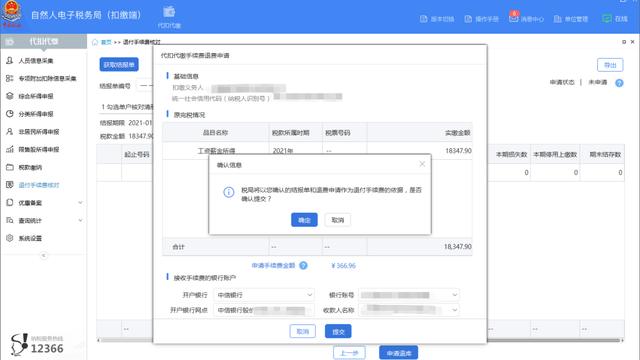Open 综合所得申报 in the sidebar
This screenshot has width=640, height=360.
coord(36,96)
